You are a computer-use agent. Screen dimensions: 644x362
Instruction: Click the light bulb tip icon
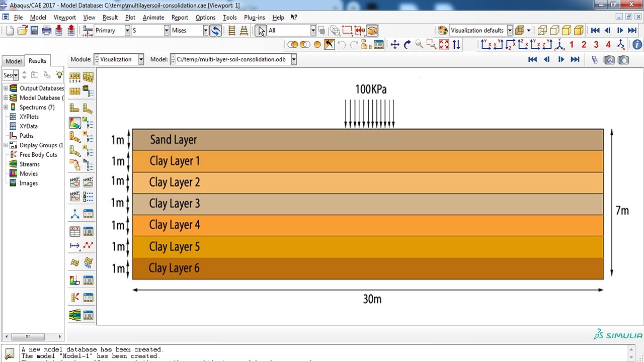[x=59, y=75]
